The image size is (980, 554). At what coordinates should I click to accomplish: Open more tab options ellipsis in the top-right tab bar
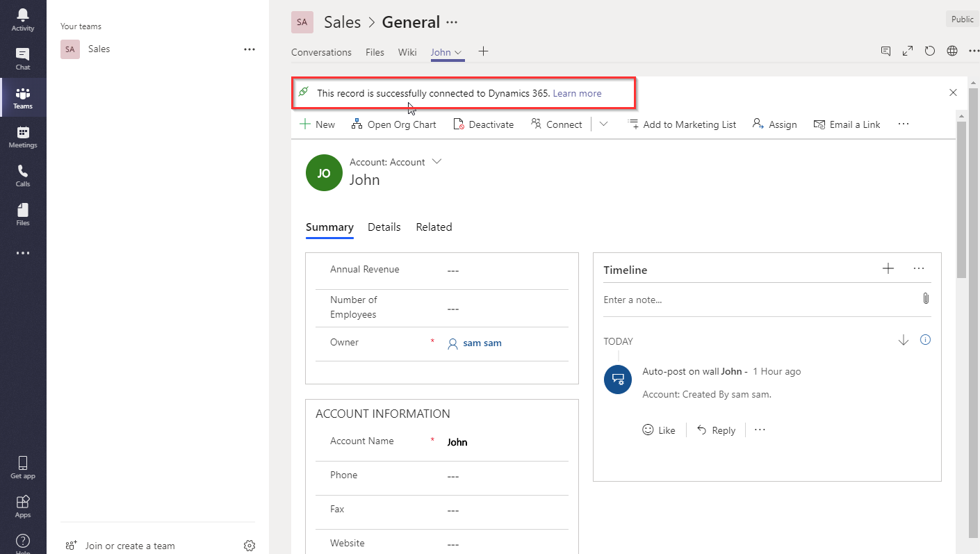coord(973,51)
